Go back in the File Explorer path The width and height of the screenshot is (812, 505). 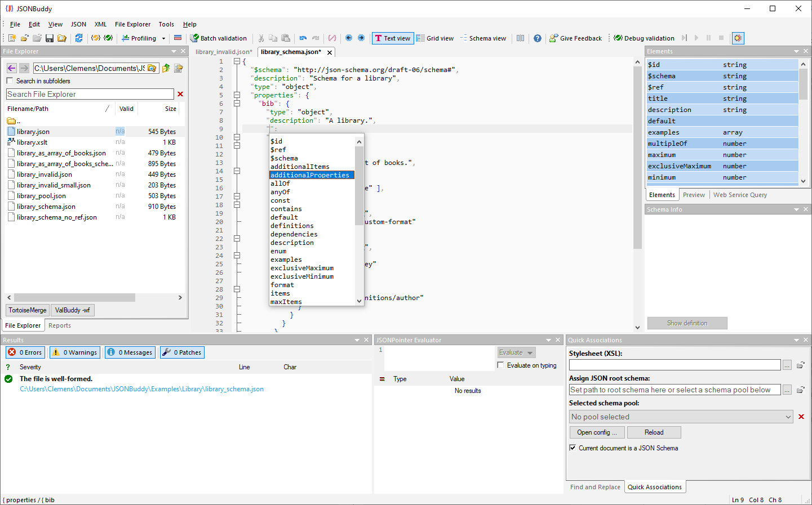tap(12, 68)
